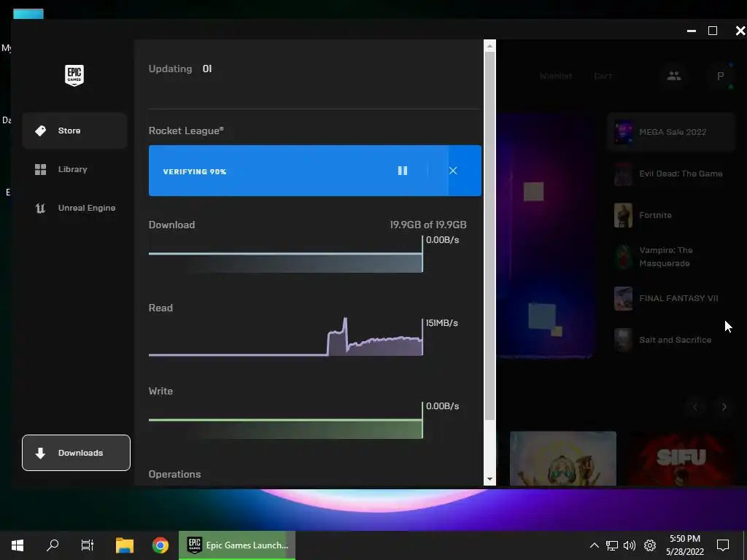Viewport: 747px width, 560px height.
Task: Click the Write speed graph
Action: tap(285, 421)
